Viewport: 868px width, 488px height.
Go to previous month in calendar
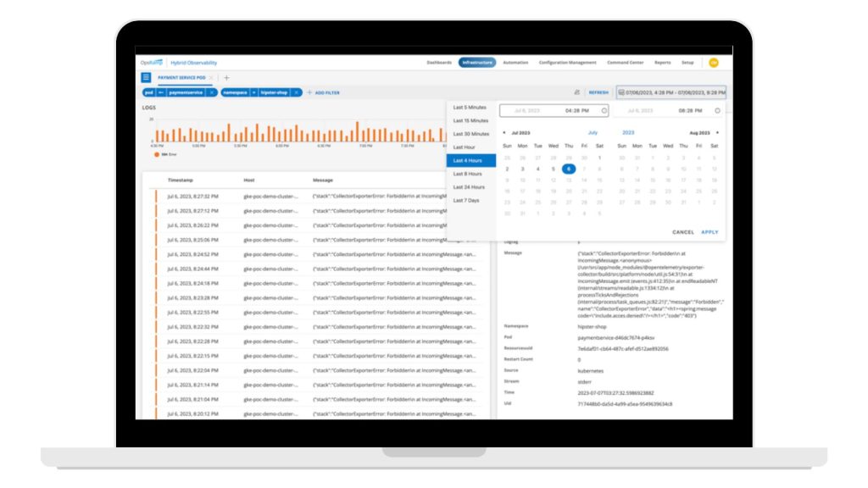pyautogui.click(x=504, y=133)
